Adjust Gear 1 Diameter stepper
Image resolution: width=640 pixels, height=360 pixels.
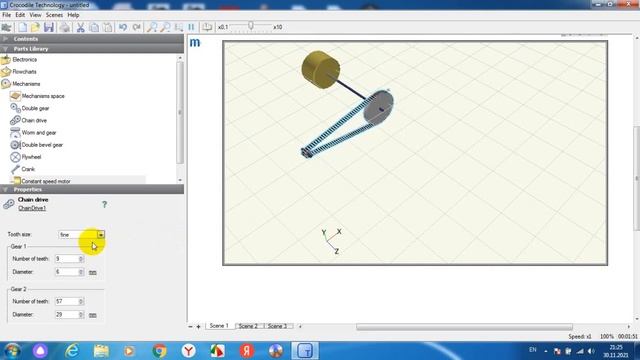tap(81, 272)
